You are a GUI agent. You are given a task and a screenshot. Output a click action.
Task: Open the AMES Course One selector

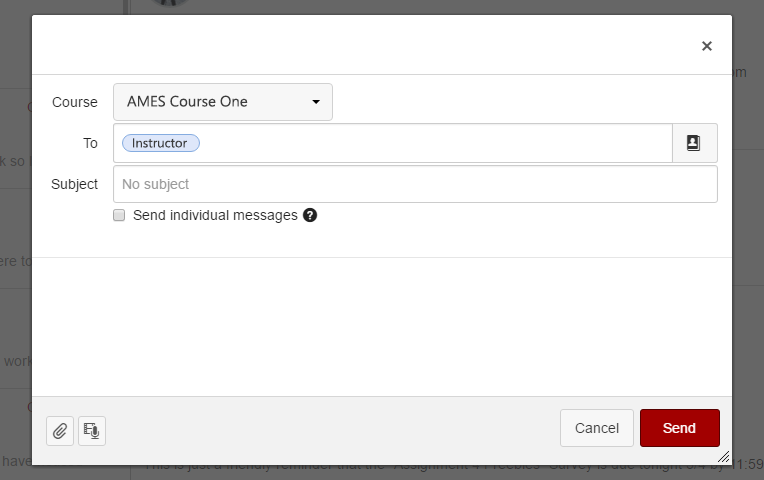tap(223, 102)
